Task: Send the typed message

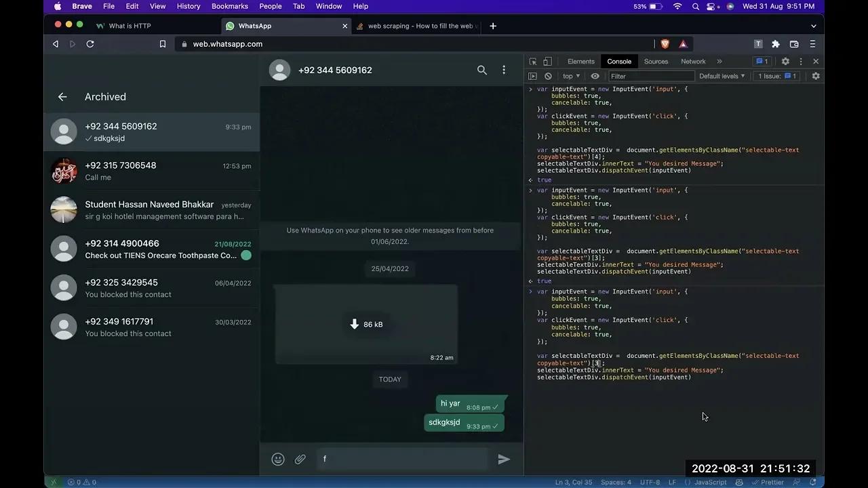Action: tap(503, 459)
